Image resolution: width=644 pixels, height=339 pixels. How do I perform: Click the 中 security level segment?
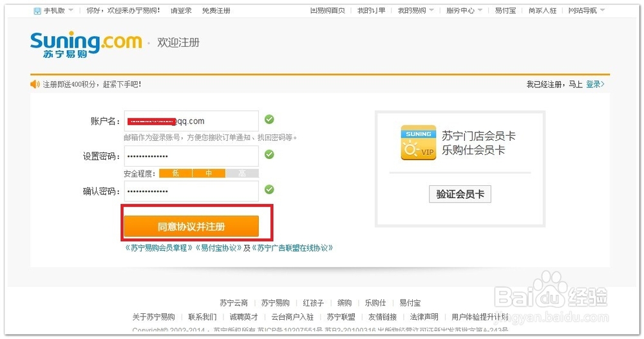[x=209, y=173]
